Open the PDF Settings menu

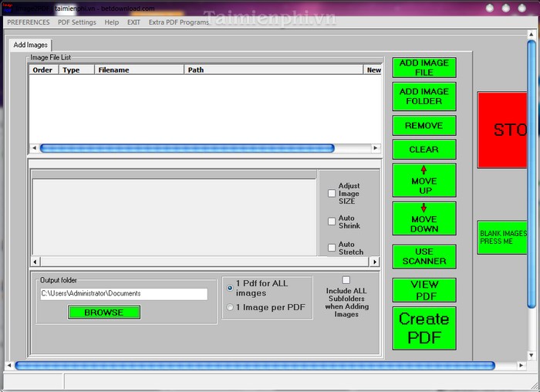(77, 22)
